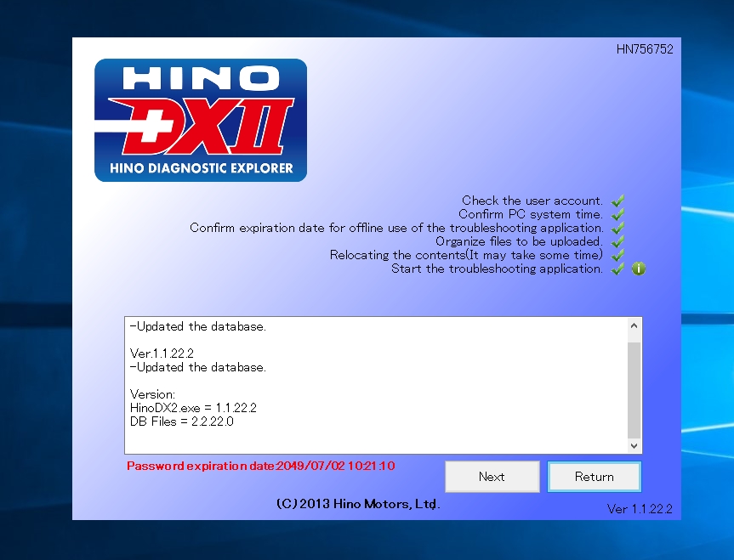Viewport: 734px width, 560px height.
Task: Click the 'Version:' line in the log
Action: click(x=152, y=394)
